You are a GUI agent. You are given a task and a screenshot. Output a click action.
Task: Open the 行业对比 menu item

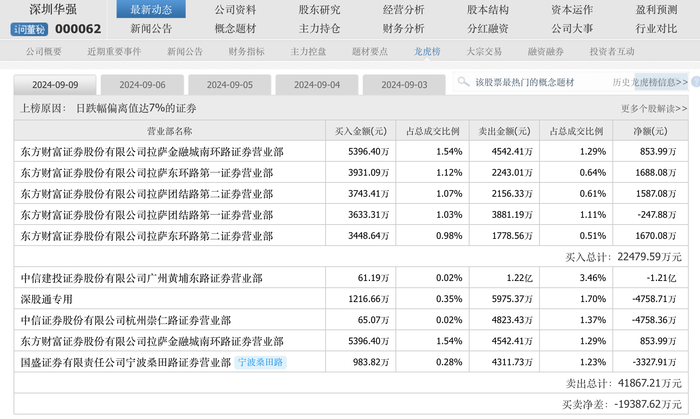pos(656,29)
